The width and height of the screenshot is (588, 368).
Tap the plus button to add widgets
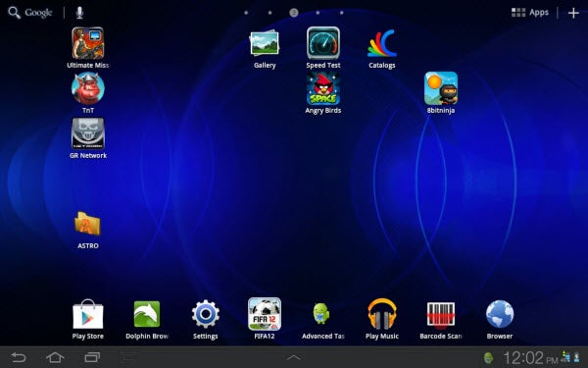573,13
